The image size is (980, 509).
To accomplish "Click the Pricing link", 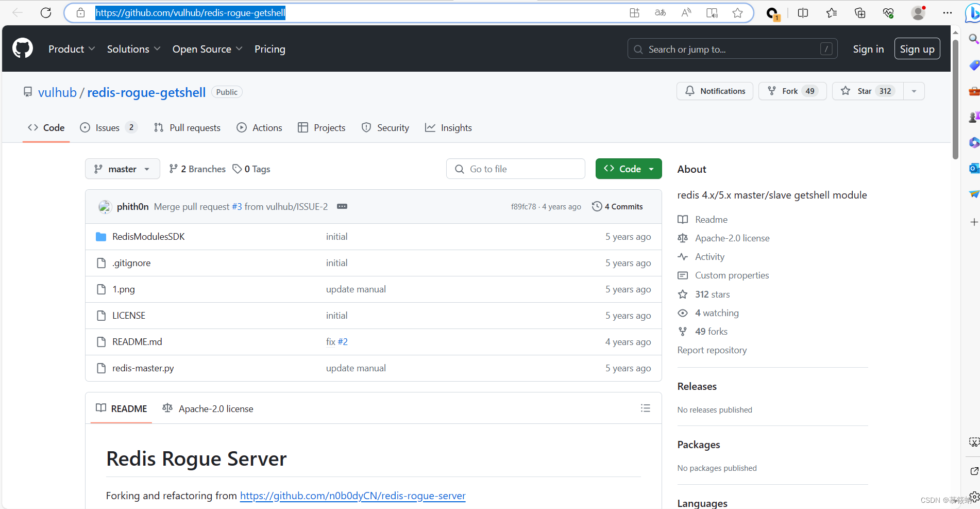I will (x=270, y=49).
